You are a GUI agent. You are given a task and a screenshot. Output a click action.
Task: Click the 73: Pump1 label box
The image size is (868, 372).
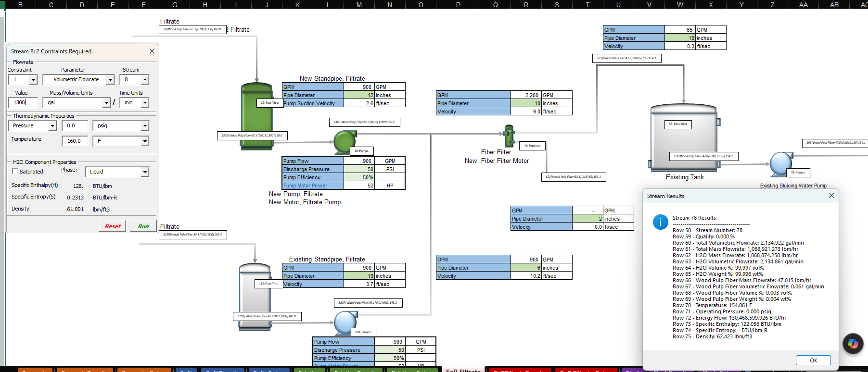(798, 173)
